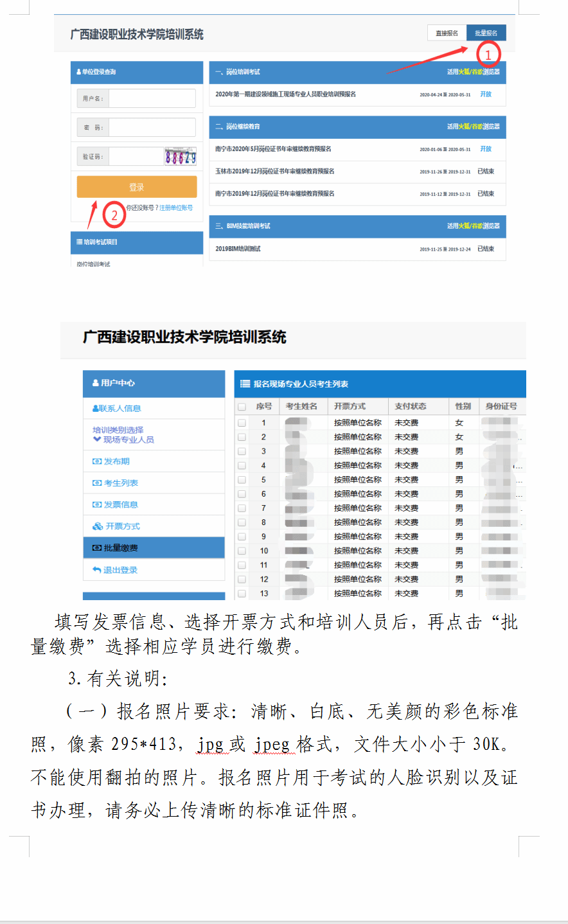Switch to the 批量报名 tab
This screenshot has width=568, height=924.
pos(486,33)
